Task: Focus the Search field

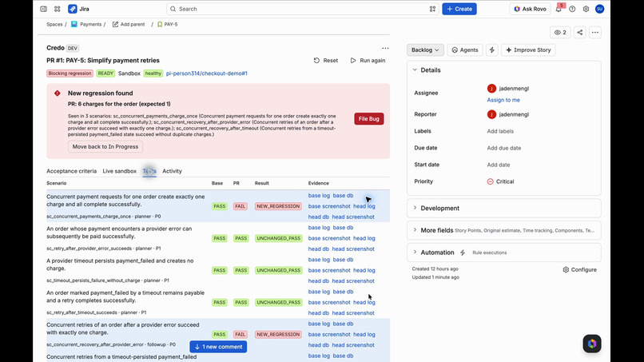Action: (303, 9)
